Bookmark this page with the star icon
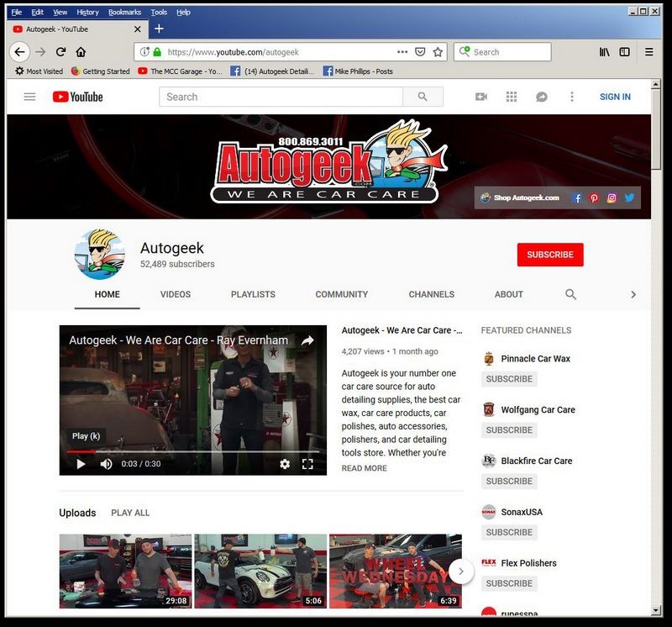 pos(438,52)
